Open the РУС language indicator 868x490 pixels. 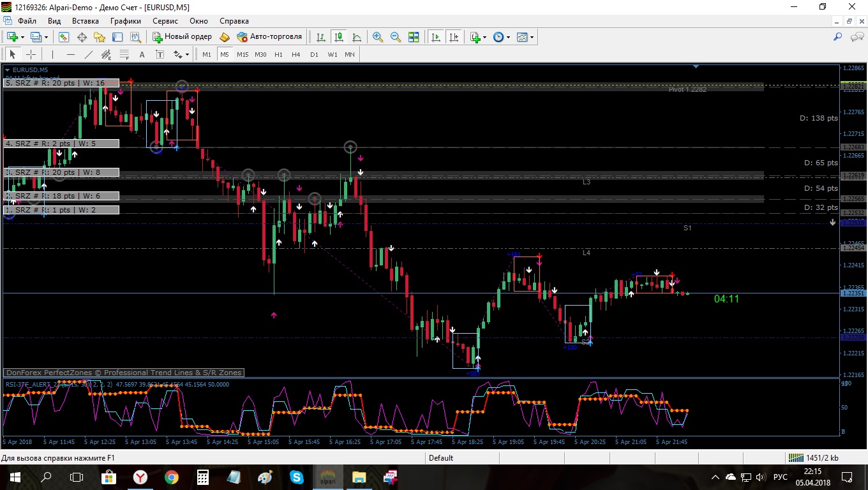[x=780, y=477]
